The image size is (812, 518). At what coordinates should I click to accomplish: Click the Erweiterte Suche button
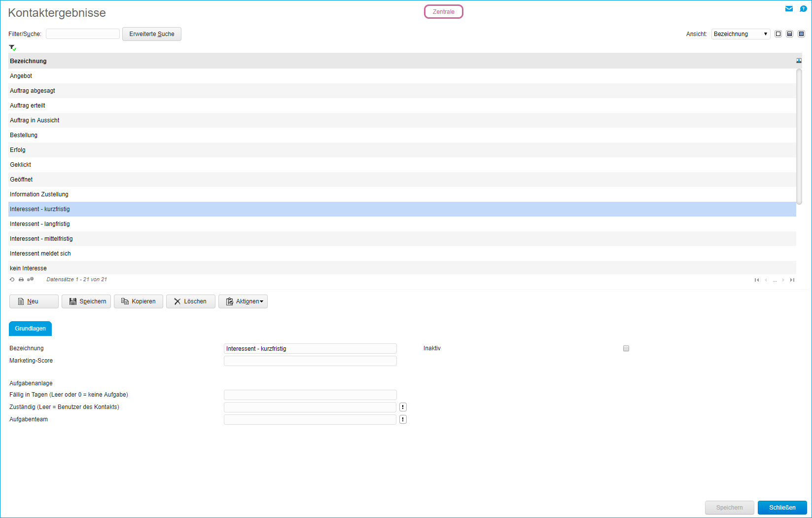click(x=152, y=34)
